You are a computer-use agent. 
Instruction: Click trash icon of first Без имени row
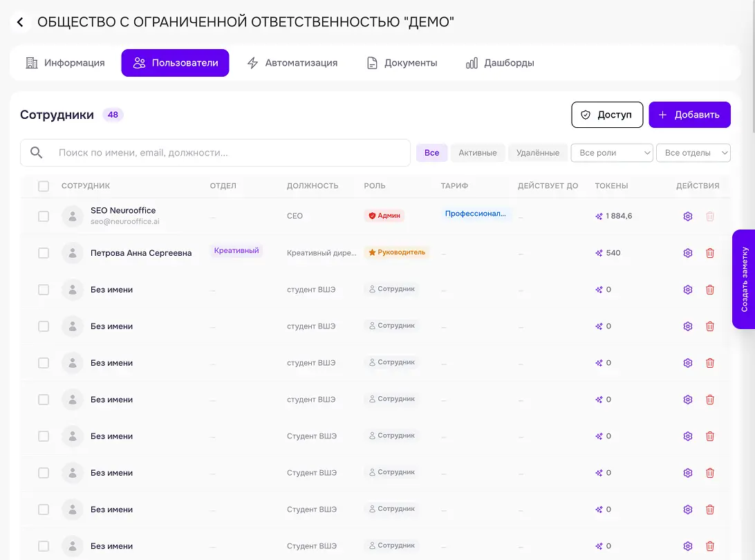pos(710,290)
